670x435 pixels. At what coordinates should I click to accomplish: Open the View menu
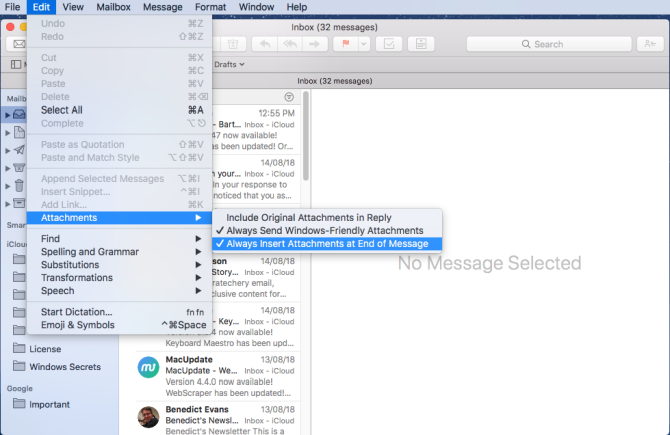click(x=73, y=7)
